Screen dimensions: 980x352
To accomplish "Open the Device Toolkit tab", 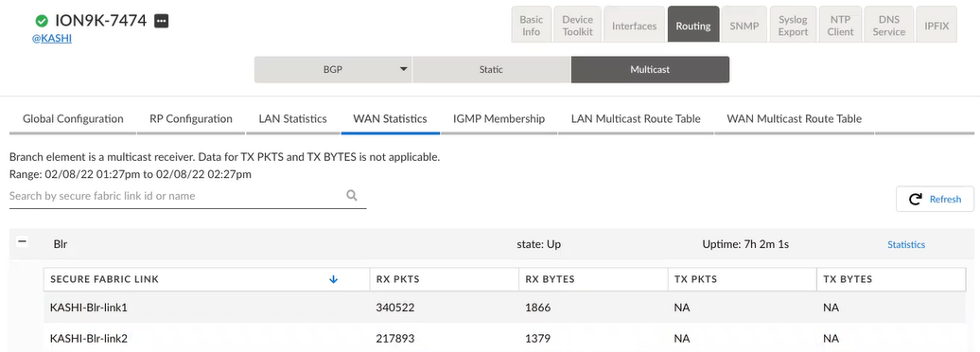I will (577, 26).
